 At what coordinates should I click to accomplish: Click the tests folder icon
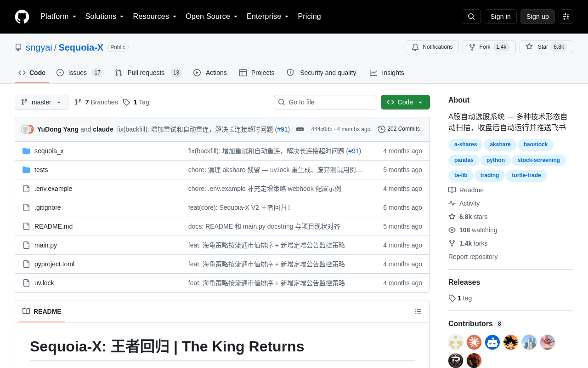26,170
